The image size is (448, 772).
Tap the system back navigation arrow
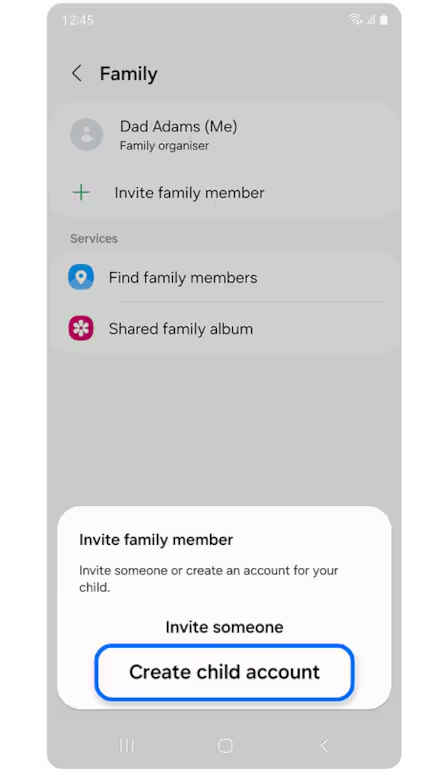pyautogui.click(x=324, y=745)
